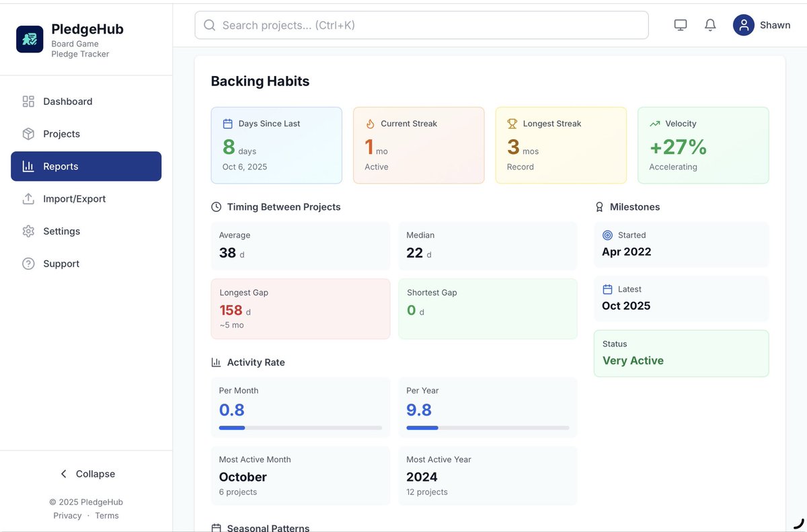Click the Median 22 value
Image resolution: width=807 pixels, height=532 pixels.
pyautogui.click(x=415, y=253)
